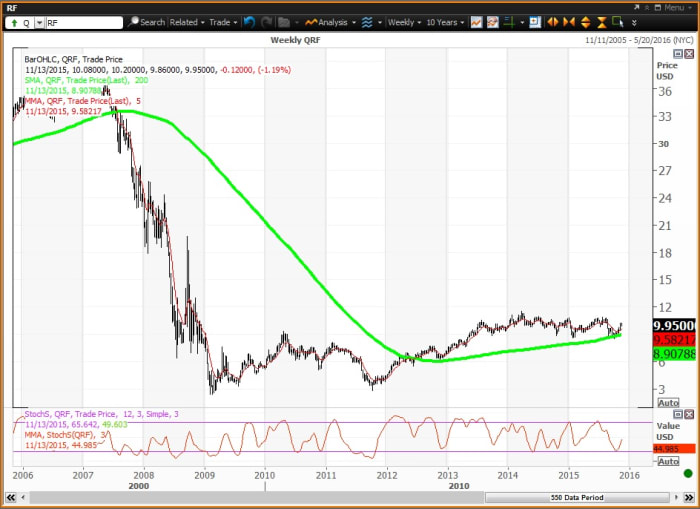
Task: Click the blue Undo arrow icon
Action: pyautogui.click(x=250, y=22)
